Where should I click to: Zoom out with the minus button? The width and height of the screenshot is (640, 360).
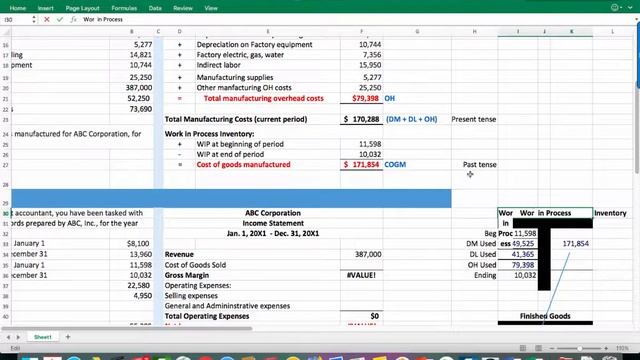(x=552, y=348)
